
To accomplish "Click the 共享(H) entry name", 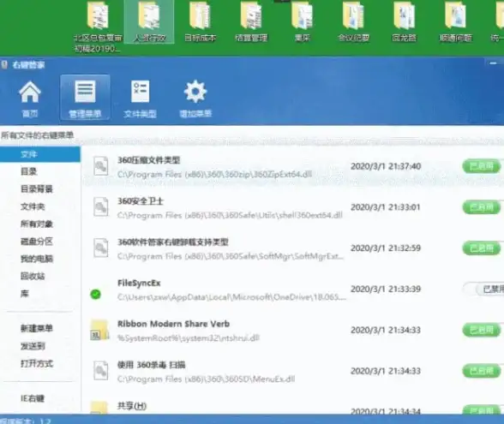I will click(x=132, y=406).
